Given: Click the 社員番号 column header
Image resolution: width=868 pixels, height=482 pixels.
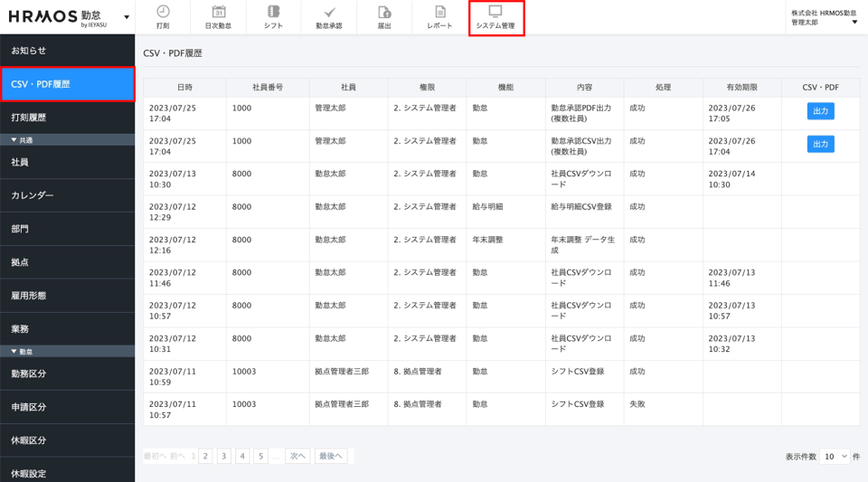Looking at the screenshot, I should coord(268,88).
